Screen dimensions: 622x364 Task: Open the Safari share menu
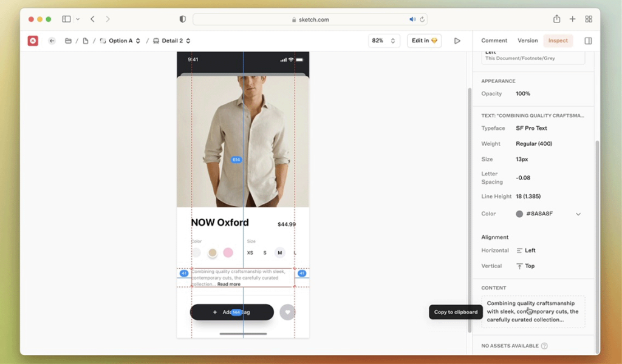point(557,19)
